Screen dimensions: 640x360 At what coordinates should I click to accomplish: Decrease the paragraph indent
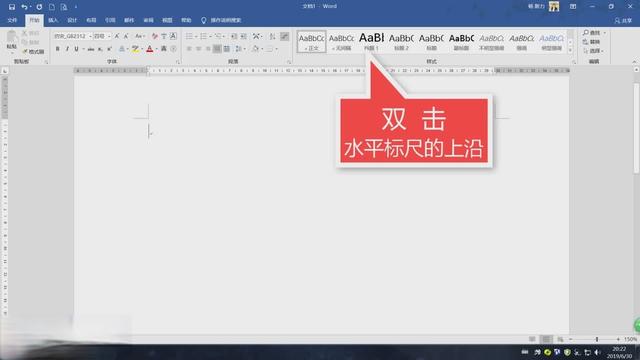click(234, 36)
